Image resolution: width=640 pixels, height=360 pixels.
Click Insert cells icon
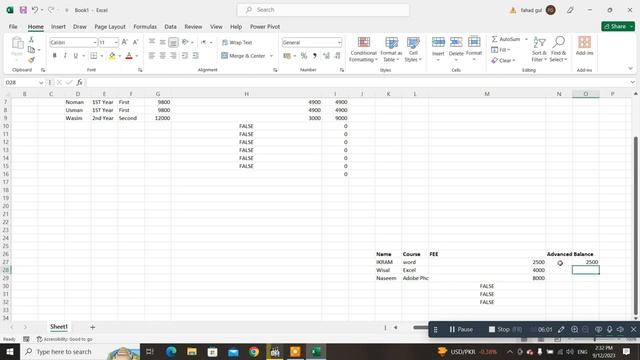[x=438, y=42]
